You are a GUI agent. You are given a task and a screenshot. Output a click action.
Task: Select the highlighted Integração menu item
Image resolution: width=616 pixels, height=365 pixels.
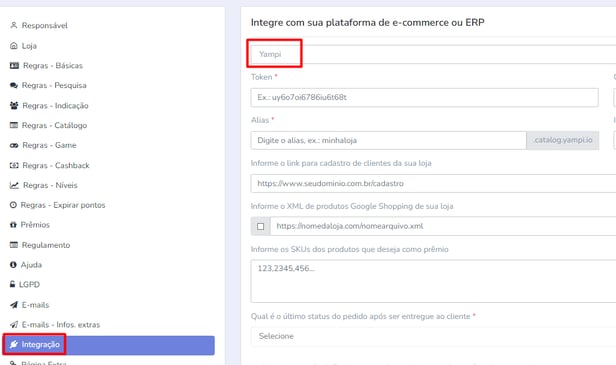[108, 345]
